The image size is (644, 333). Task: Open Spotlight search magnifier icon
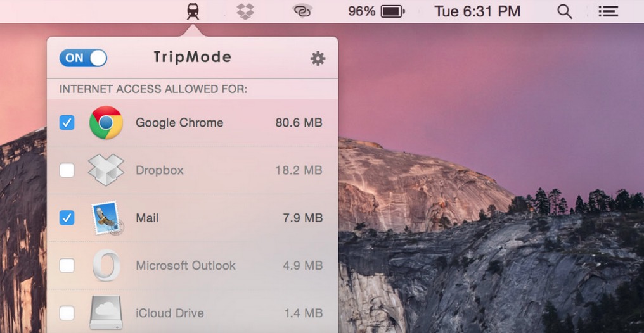(565, 11)
